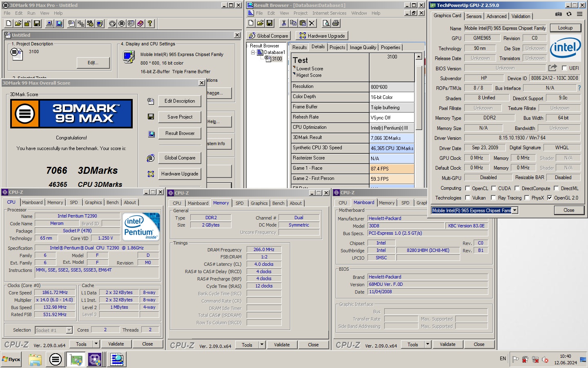This screenshot has height=368, width=588.
Task: Click magnifier Result Browser icon in 3DMark toolbar
Action: (59, 24)
